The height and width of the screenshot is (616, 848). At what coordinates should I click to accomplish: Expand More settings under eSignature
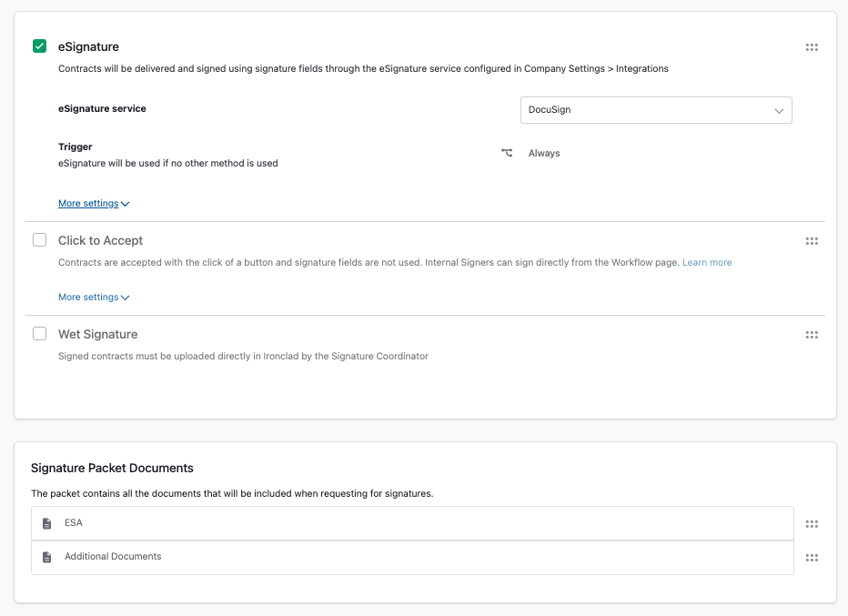89,203
